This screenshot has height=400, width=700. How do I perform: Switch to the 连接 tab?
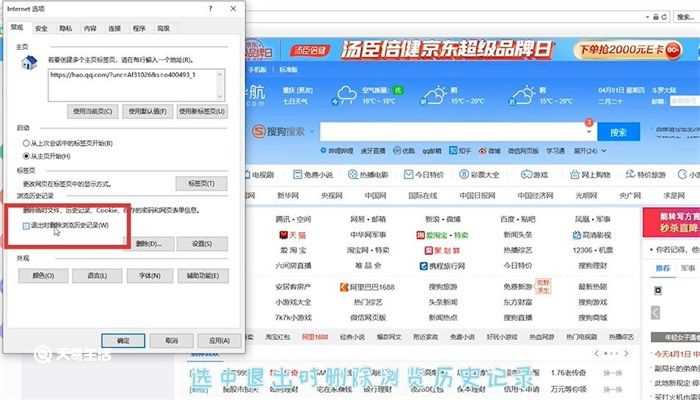[115, 28]
